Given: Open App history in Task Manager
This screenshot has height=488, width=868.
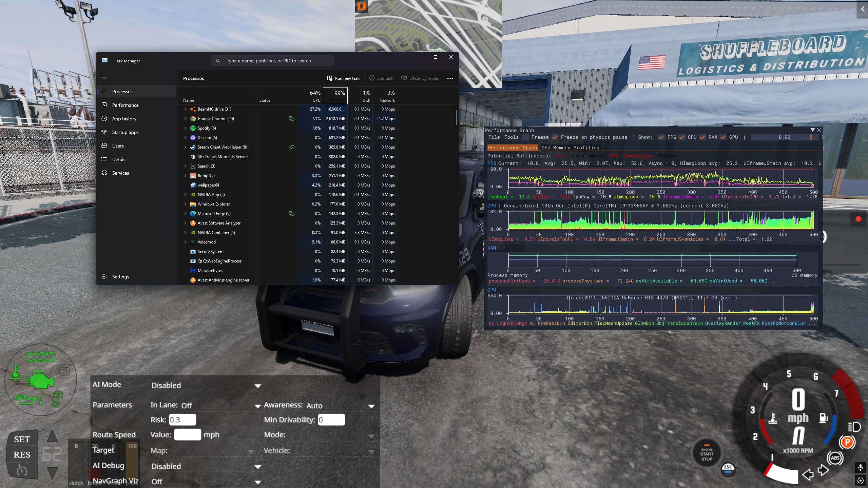Looking at the screenshot, I should [137, 119].
